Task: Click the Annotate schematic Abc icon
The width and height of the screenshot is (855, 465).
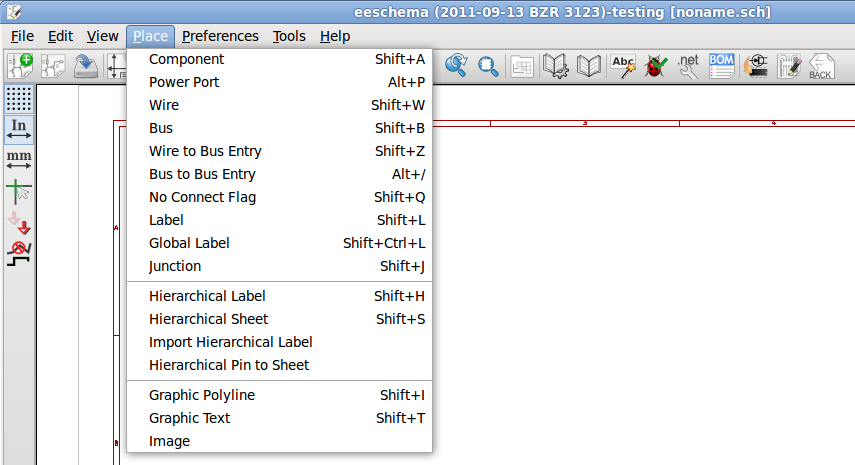Action: 623,66
